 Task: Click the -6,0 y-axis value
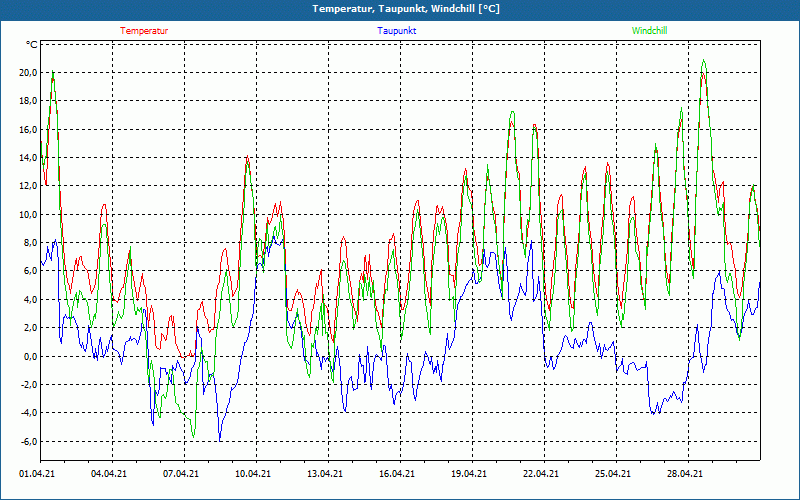point(29,441)
